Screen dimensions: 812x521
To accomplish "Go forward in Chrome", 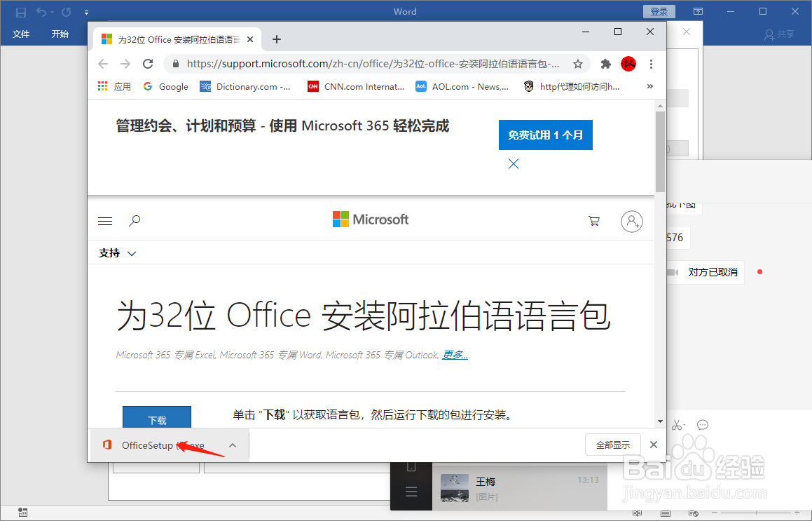I will point(125,64).
